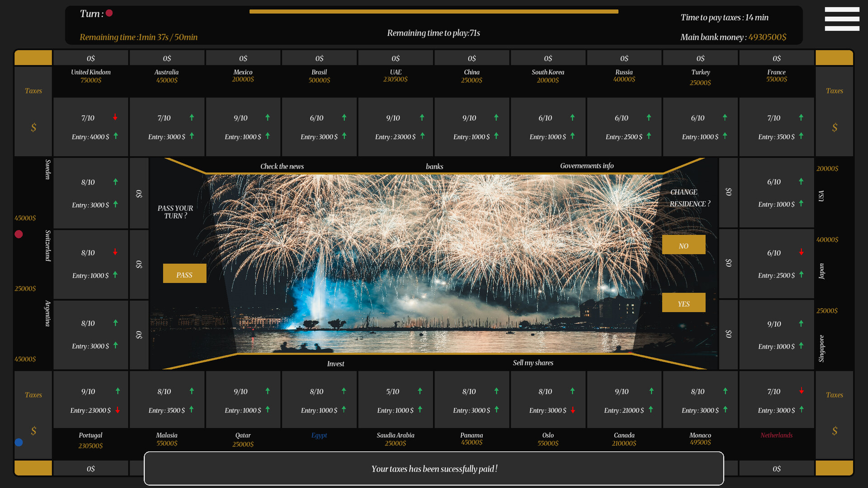Click dollar icon in top-left Taxes tile

click(x=33, y=128)
